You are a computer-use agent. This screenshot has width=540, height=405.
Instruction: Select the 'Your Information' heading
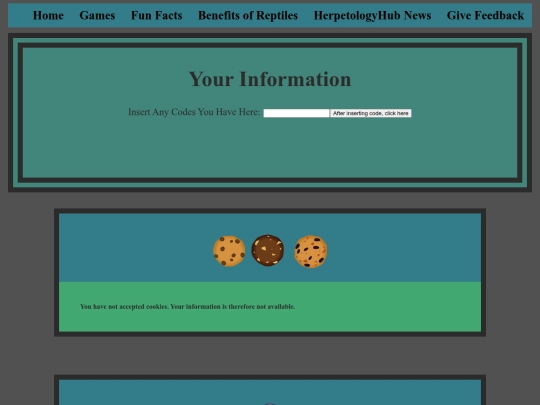270,79
